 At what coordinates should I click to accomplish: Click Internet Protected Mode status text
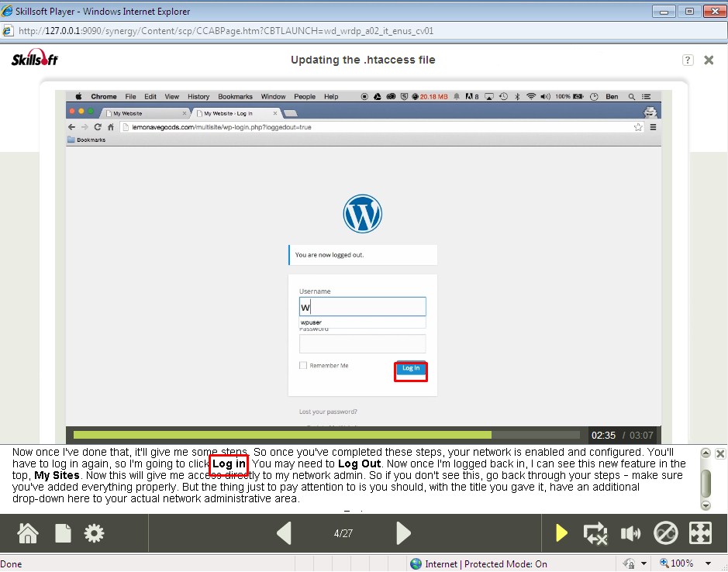pyautogui.click(x=485, y=564)
